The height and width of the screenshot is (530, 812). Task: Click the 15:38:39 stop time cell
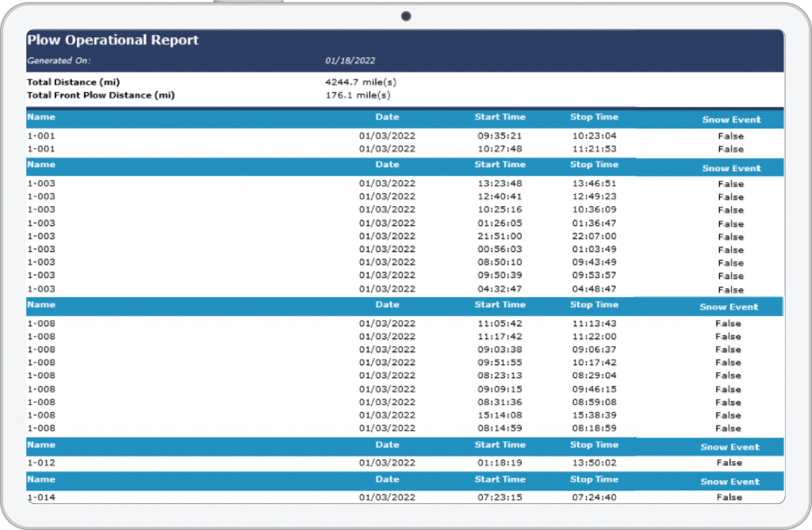click(594, 415)
